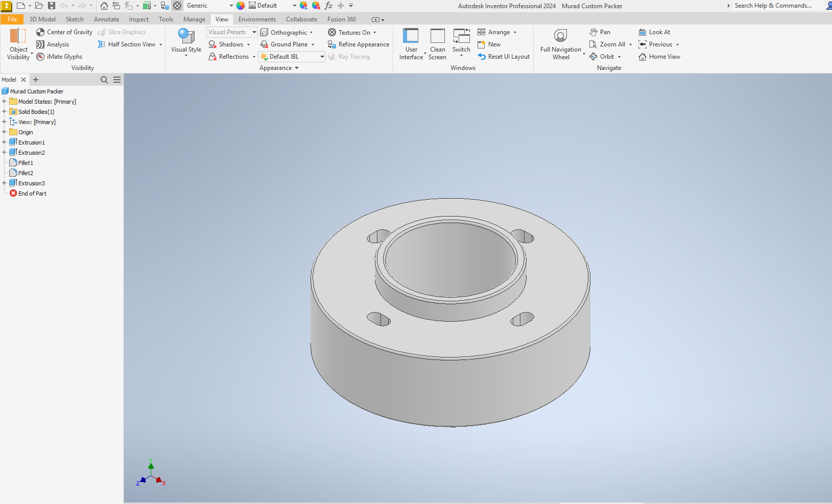
Task: Open the Inspect tab
Action: pyautogui.click(x=139, y=19)
